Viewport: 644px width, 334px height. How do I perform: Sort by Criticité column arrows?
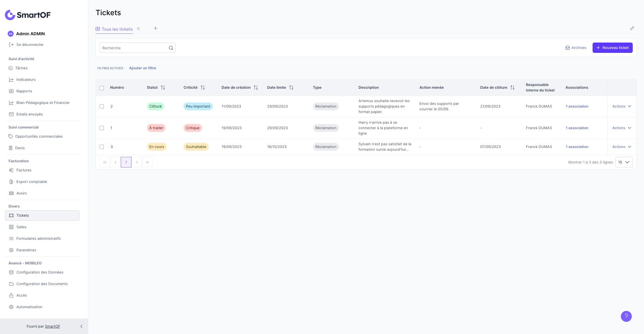203,88
